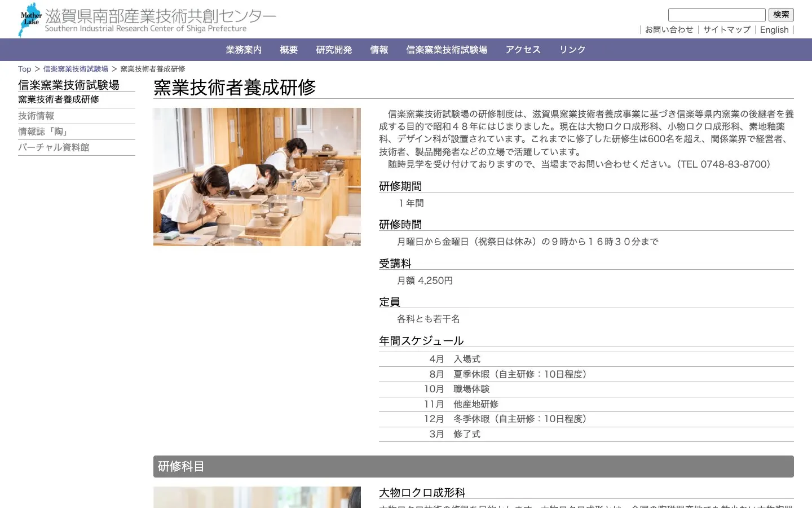Viewport: 812px width, 508px height.
Task: Click the 受講料 section heading
Action: click(395, 264)
